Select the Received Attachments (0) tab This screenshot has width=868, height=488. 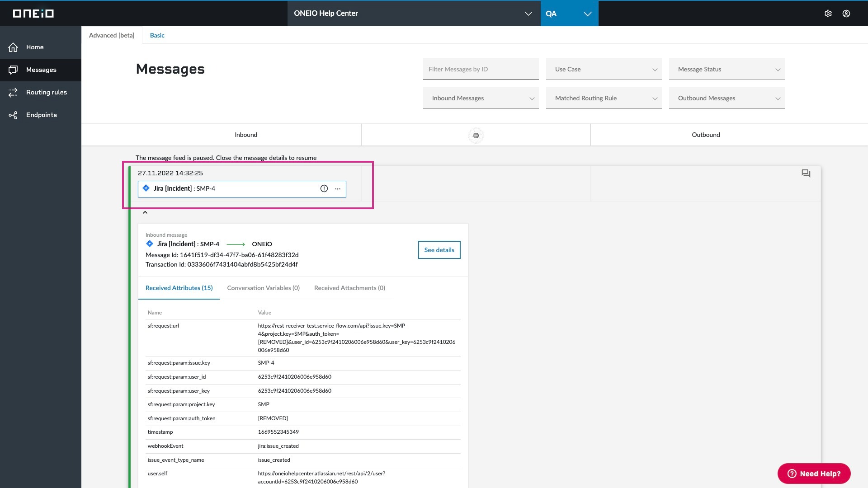(349, 288)
